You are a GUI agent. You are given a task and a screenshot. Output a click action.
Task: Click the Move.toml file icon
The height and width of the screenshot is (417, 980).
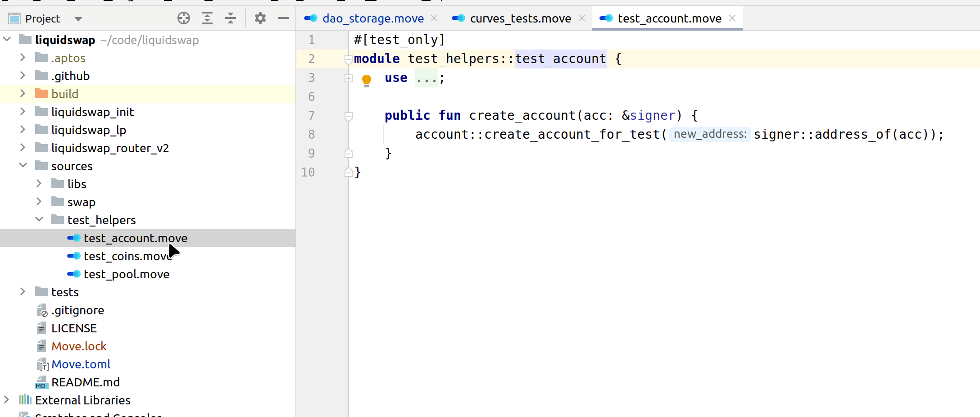[42, 364]
